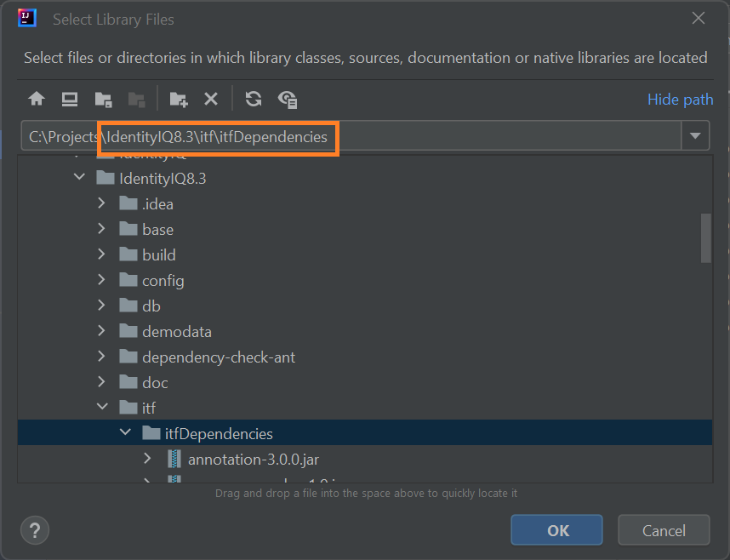Image resolution: width=730 pixels, height=560 pixels.
Task: Go to Home directory icon
Action: pyautogui.click(x=37, y=99)
